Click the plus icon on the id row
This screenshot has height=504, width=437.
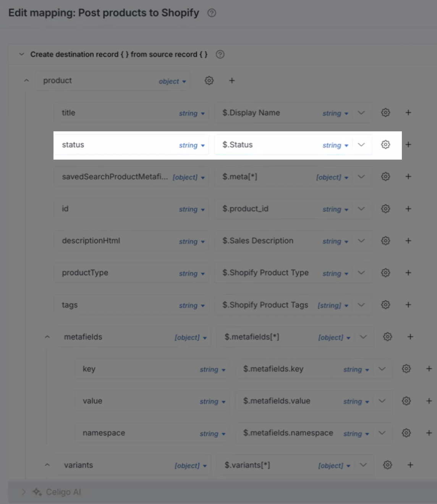click(x=408, y=208)
